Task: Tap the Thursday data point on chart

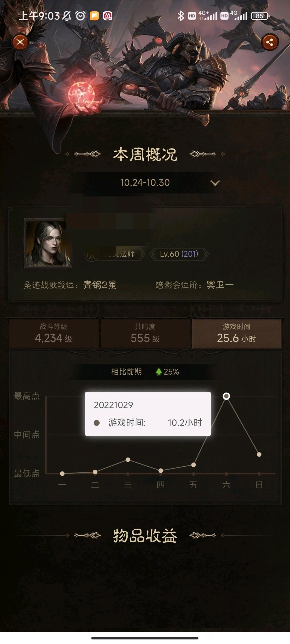Action: [161, 471]
